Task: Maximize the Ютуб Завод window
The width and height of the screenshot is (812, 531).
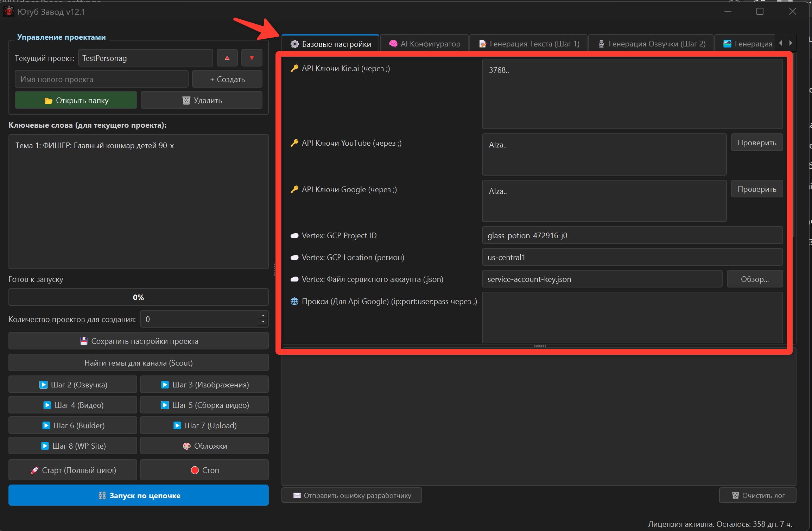Action: (760, 12)
